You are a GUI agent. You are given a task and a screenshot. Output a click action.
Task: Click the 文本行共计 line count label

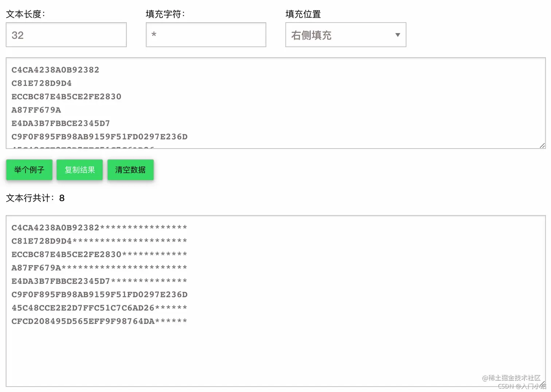tap(35, 198)
